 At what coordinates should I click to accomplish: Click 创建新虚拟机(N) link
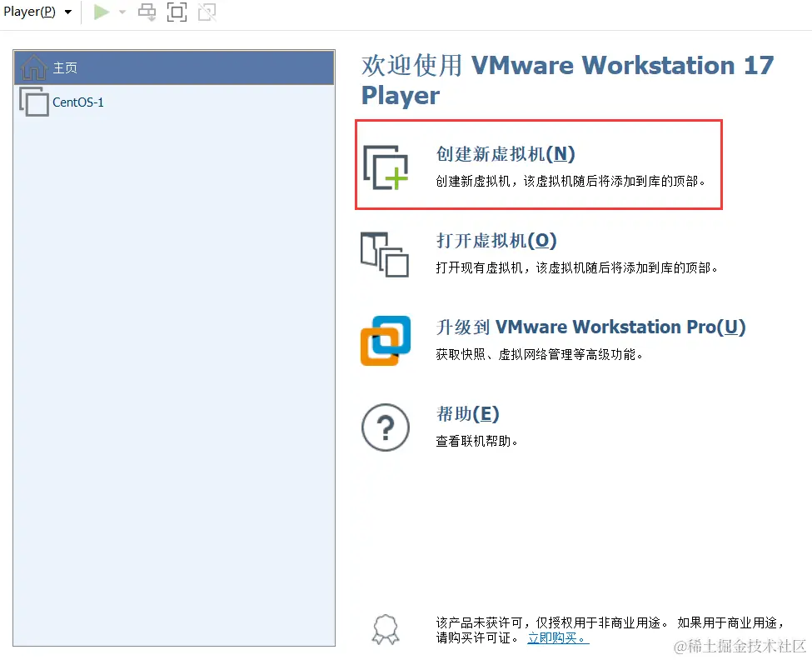tap(506, 154)
